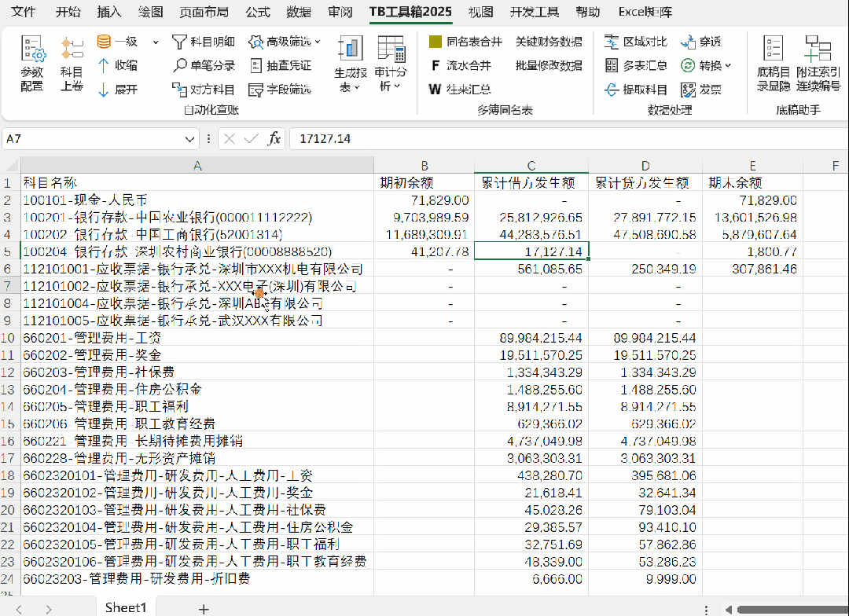This screenshot has height=616, width=849.
Task: Select the 期末余额 header cell
Action: coord(752,182)
